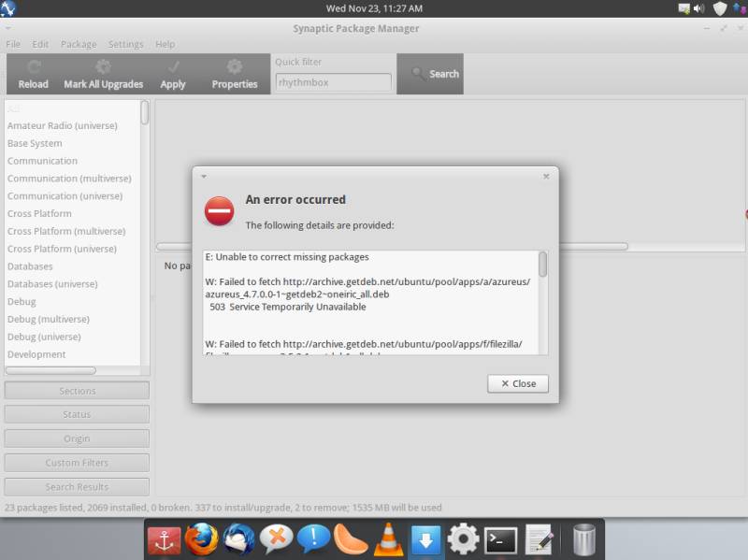Screen dimensions: 748x560
Task: Click the red error stop icon in dialog
Action: (x=220, y=211)
